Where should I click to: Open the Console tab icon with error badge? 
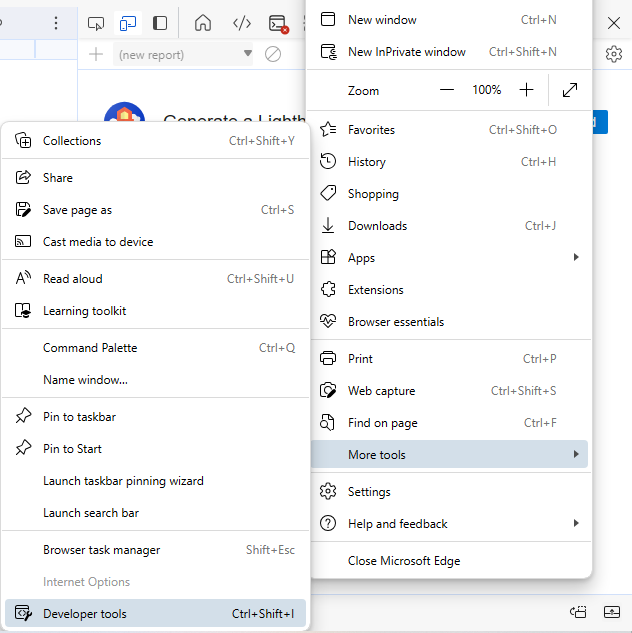click(278, 24)
